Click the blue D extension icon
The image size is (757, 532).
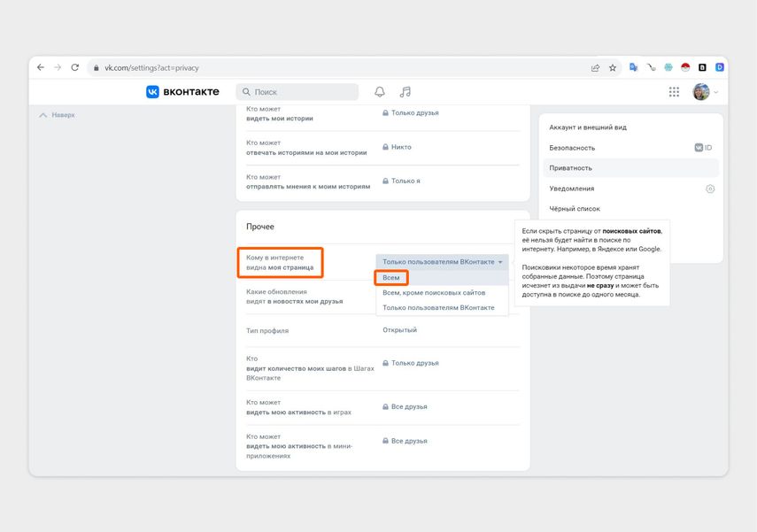point(719,67)
